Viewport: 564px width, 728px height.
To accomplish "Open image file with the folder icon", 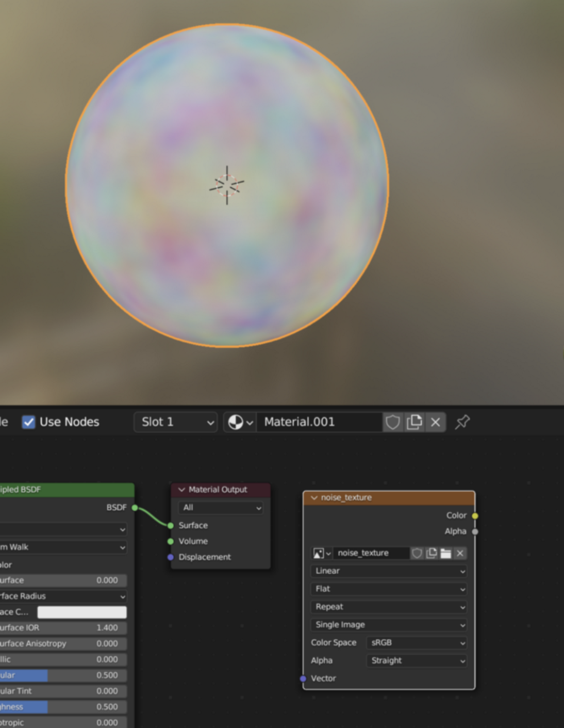I will [446, 553].
